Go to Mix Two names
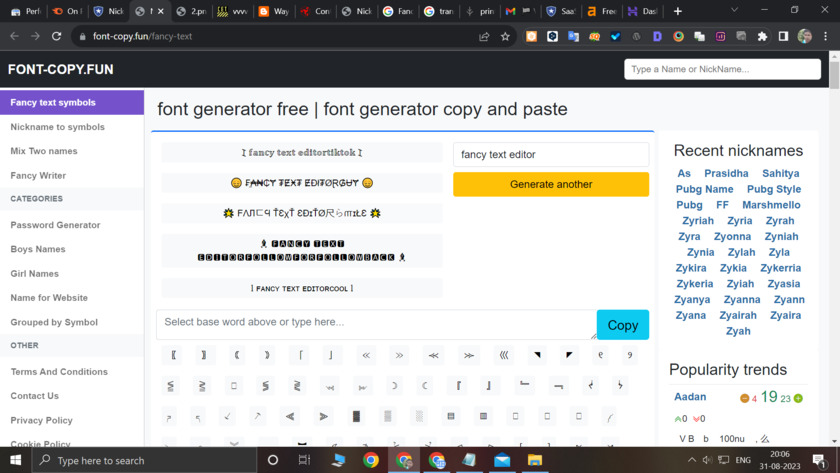Image resolution: width=840 pixels, height=473 pixels. click(x=44, y=151)
